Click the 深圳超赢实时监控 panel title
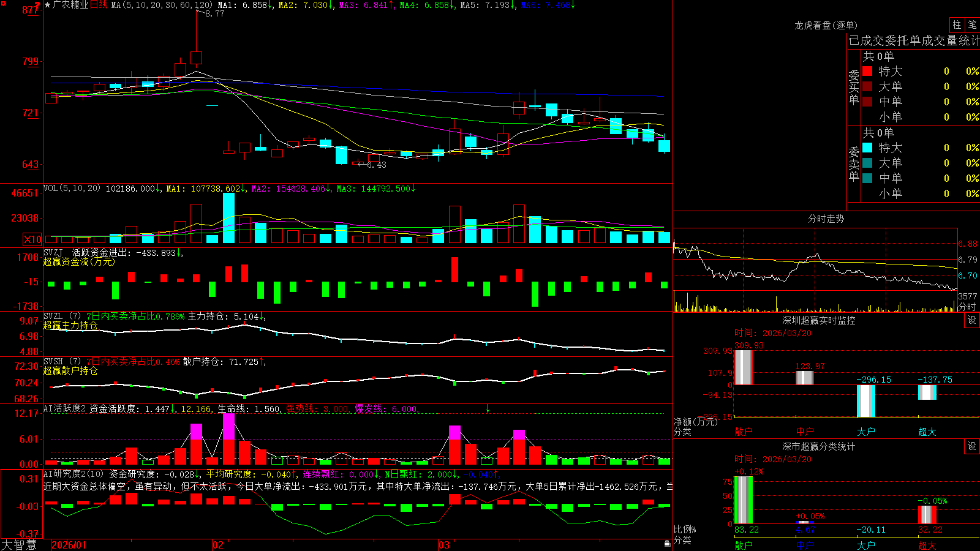 coord(818,320)
